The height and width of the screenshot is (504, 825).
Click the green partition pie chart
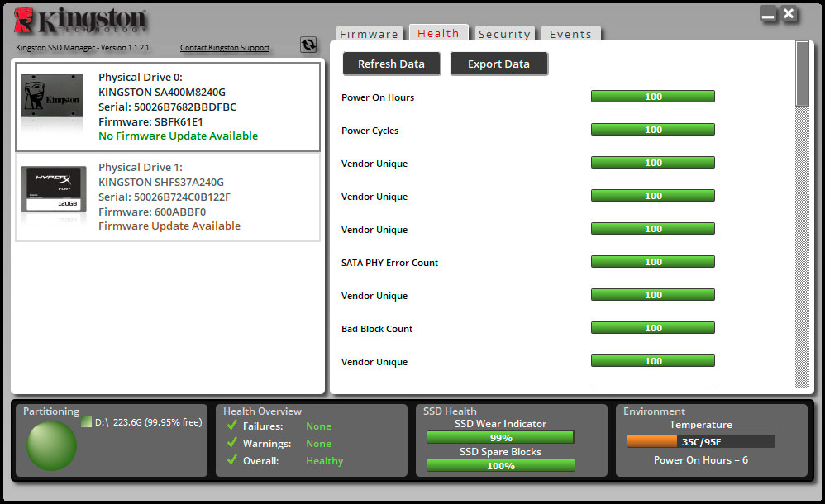pos(51,445)
